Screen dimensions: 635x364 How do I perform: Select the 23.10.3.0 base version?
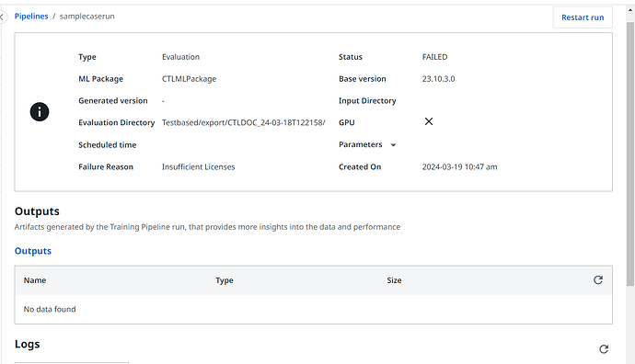pyautogui.click(x=438, y=79)
